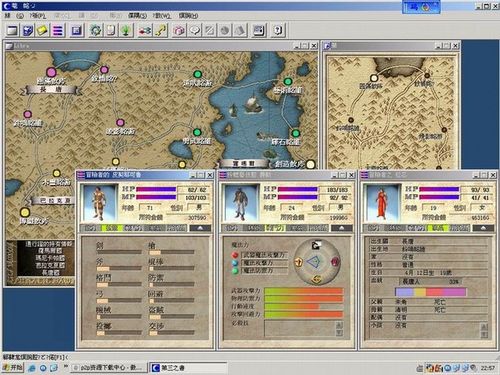
Task: Click the golden key toolbar icon
Action: [x=161, y=31]
